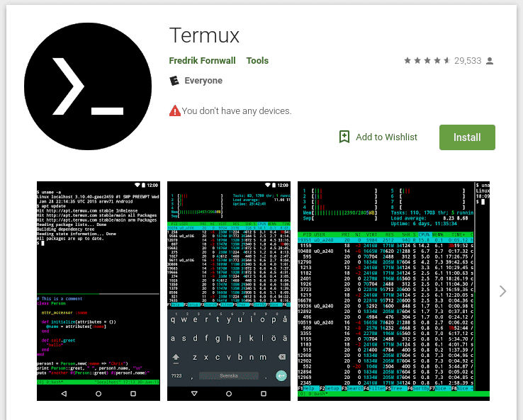
Task: Open third wide htop screenshot
Action: (x=393, y=291)
